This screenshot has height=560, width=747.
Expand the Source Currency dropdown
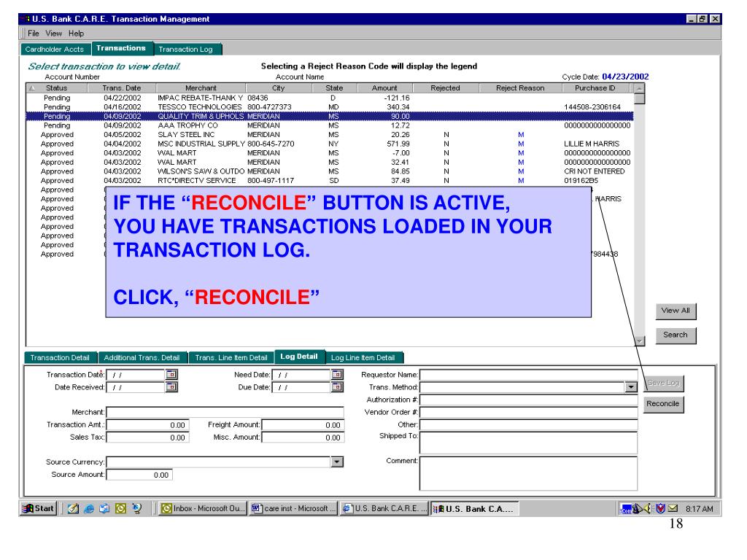click(x=336, y=462)
